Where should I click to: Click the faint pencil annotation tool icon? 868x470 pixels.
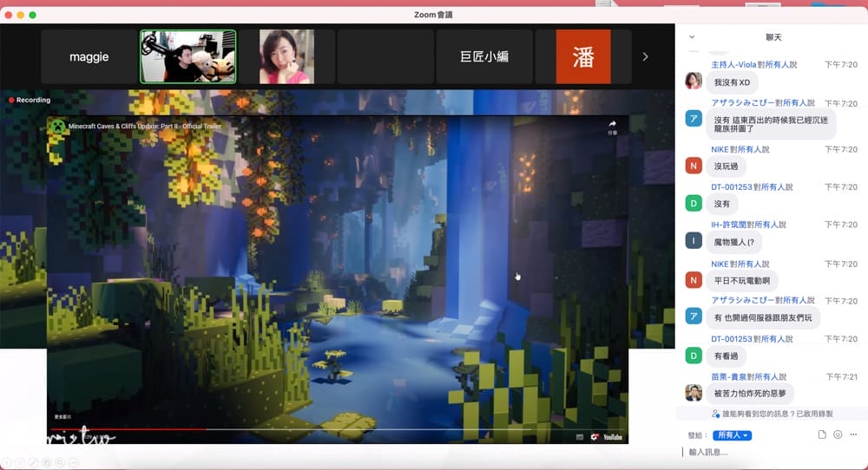coord(33,461)
